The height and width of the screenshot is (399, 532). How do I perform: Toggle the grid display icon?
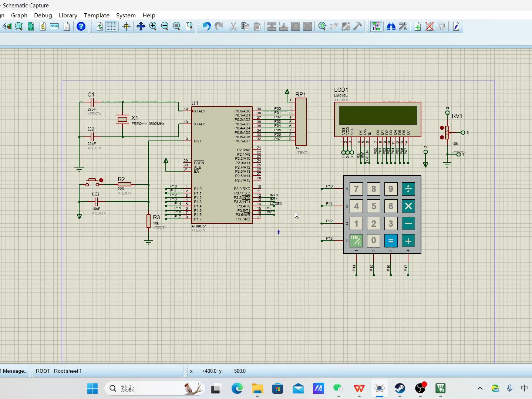click(111, 26)
